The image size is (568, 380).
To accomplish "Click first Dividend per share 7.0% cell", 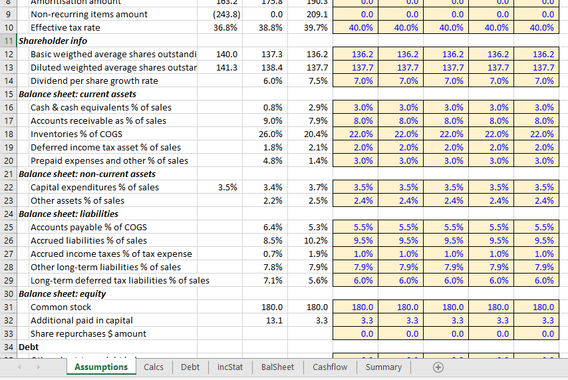I will click(x=355, y=81).
